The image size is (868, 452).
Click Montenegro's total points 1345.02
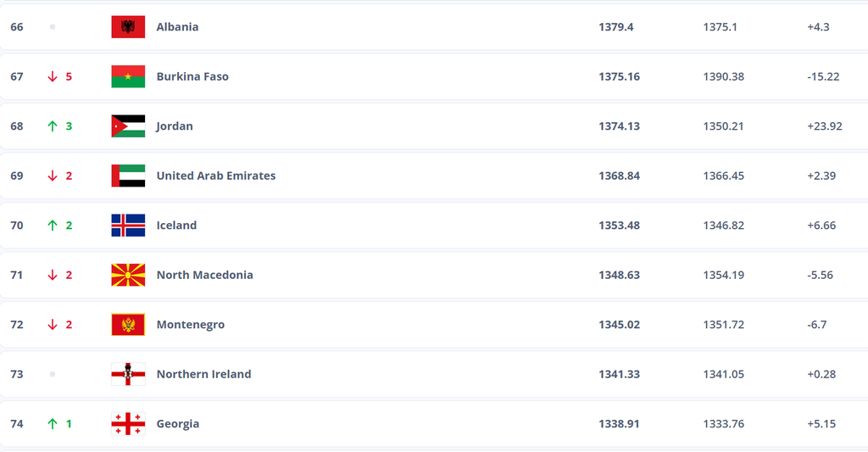(619, 325)
